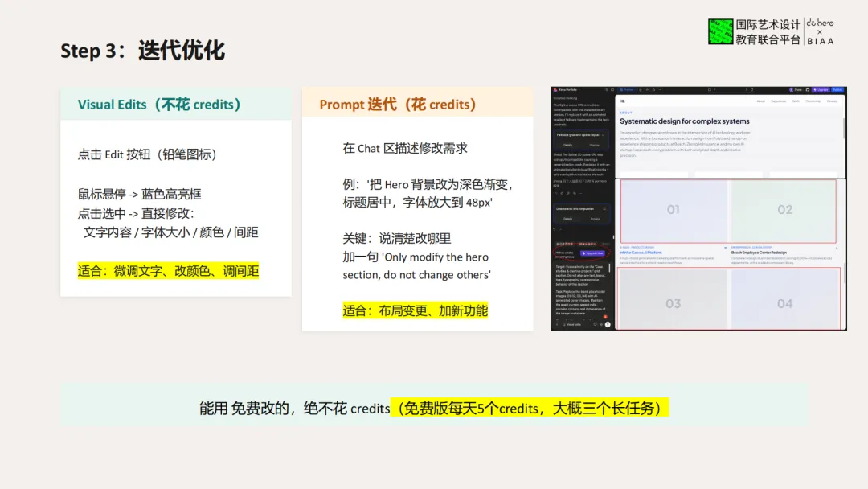Screen dimensions: 868x489
Task: Click the '在 Chat 区描述修改需求' line
Action: click(404, 149)
